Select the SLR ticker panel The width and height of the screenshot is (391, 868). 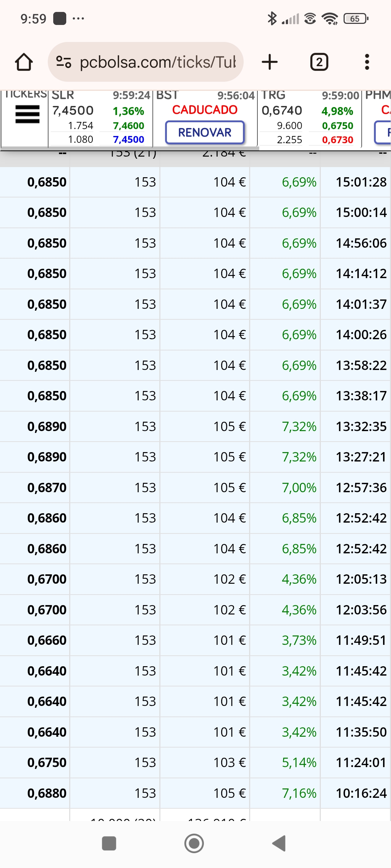[x=100, y=118]
